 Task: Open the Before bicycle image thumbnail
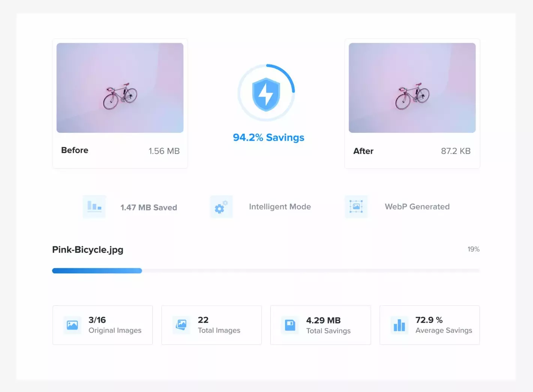click(120, 88)
